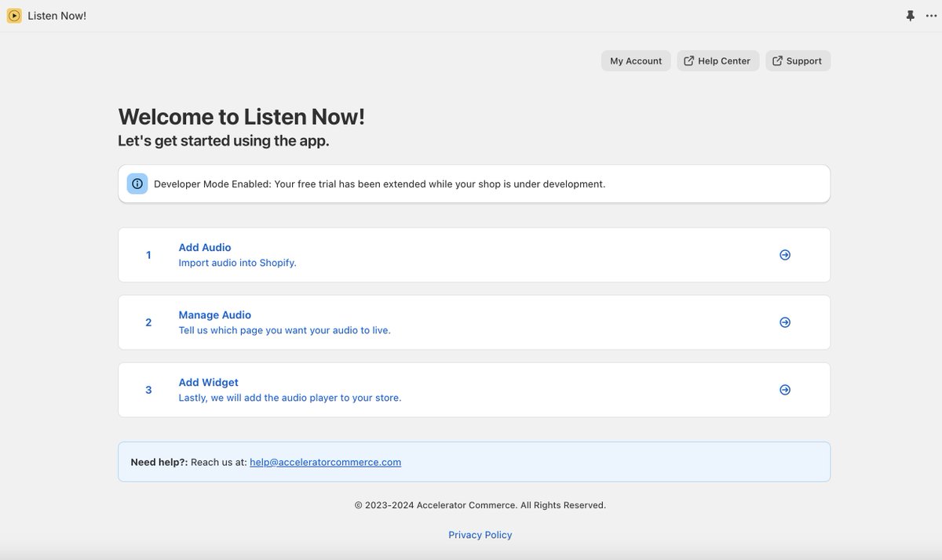This screenshot has height=560, width=942.
Task: Click 'Import audio into Shopify.' text
Action: click(238, 263)
